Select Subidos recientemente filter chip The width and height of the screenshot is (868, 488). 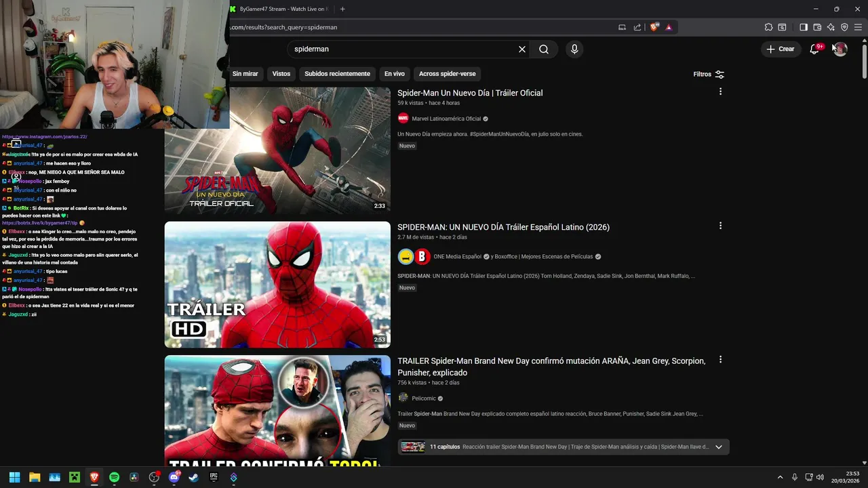[x=337, y=74]
